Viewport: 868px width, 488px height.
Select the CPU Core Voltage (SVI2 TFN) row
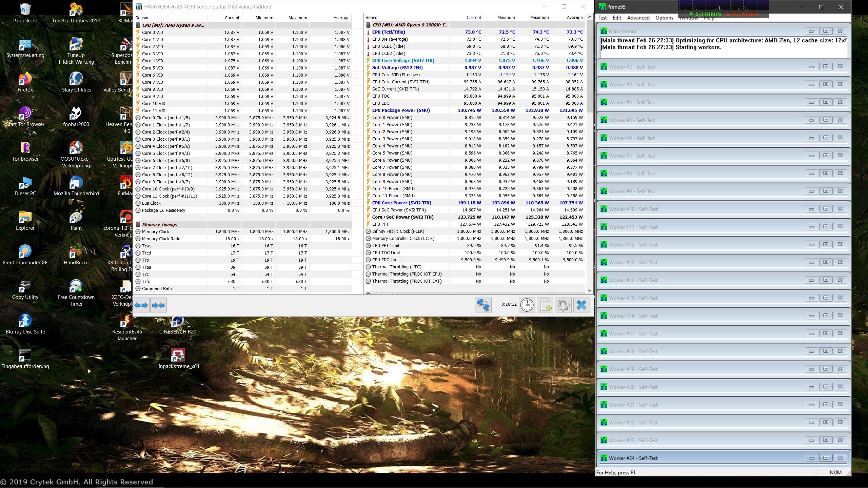(x=475, y=60)
